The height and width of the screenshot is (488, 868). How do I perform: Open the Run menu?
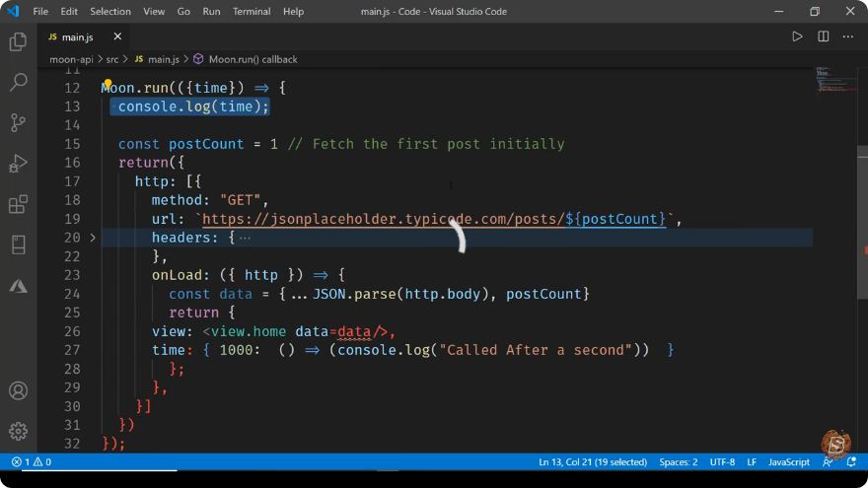point(211,11)
